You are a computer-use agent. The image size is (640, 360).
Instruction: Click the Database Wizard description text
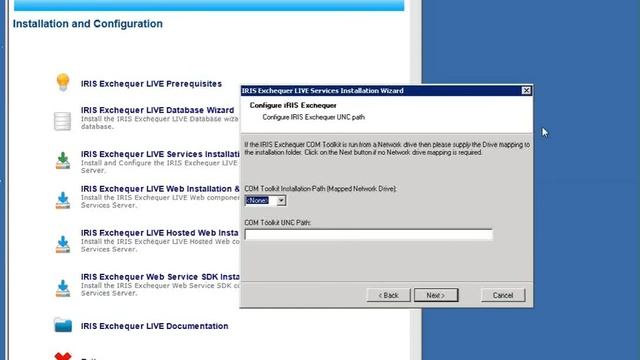click(160, 123)
